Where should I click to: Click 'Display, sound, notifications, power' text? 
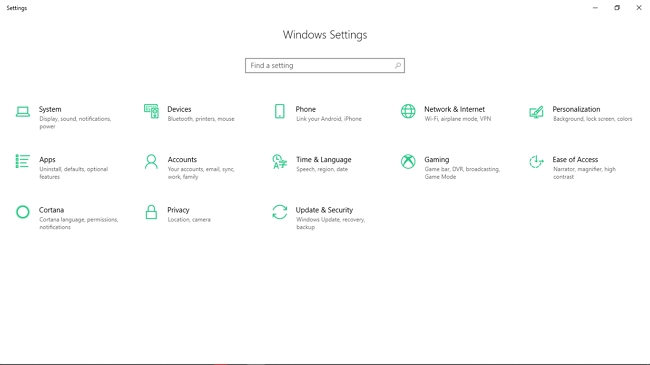coord(75,123)
